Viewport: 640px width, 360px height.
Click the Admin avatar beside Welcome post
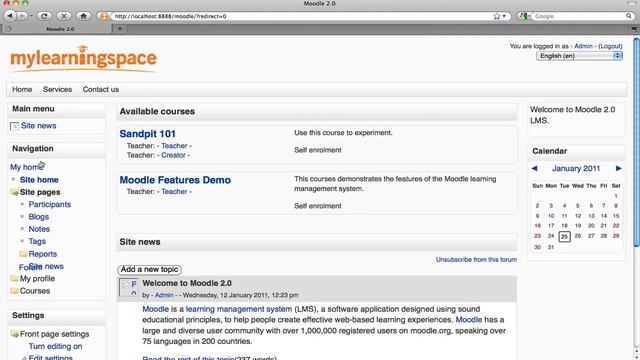(x=129, y=287)
